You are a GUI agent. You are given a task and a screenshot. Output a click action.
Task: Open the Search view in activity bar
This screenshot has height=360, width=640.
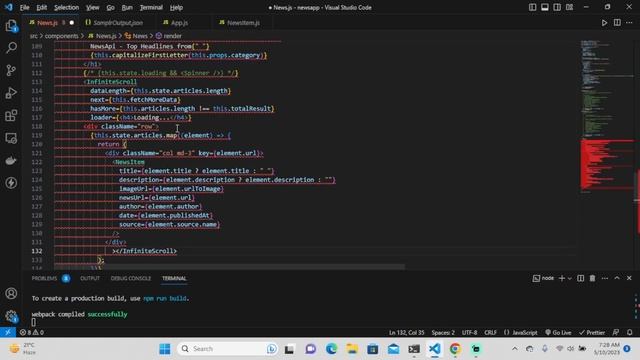(11, 48)
